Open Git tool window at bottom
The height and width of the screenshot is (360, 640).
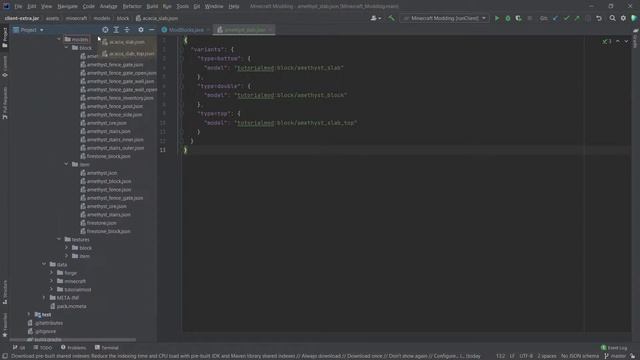pos(19,348)
